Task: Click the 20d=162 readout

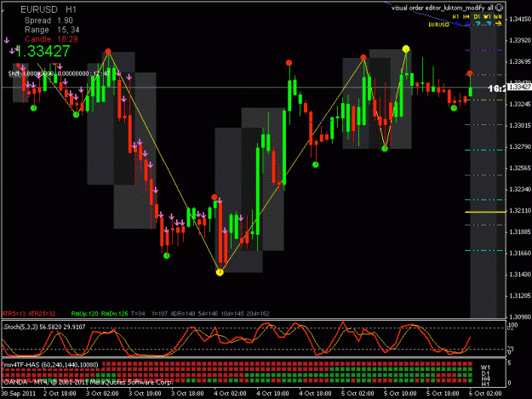Action: [258, 314]
